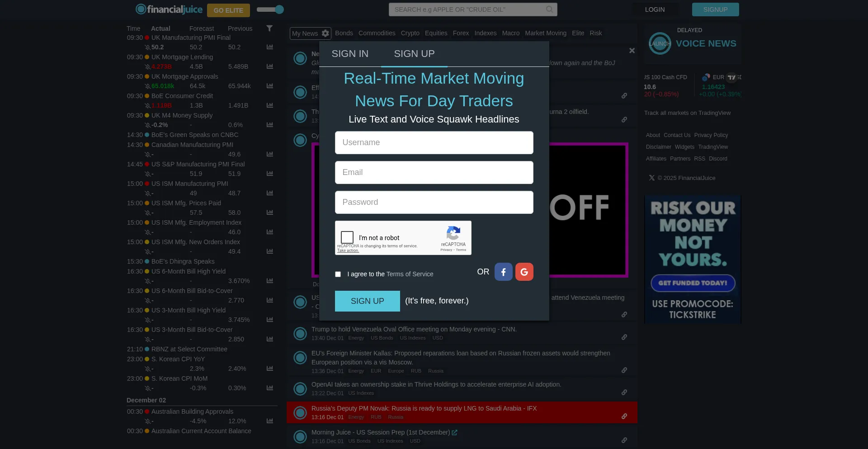Click the search magnifier icon
The height and width of the screenshot is (449, 868).
pyautogui.click(x=549, y=9)
